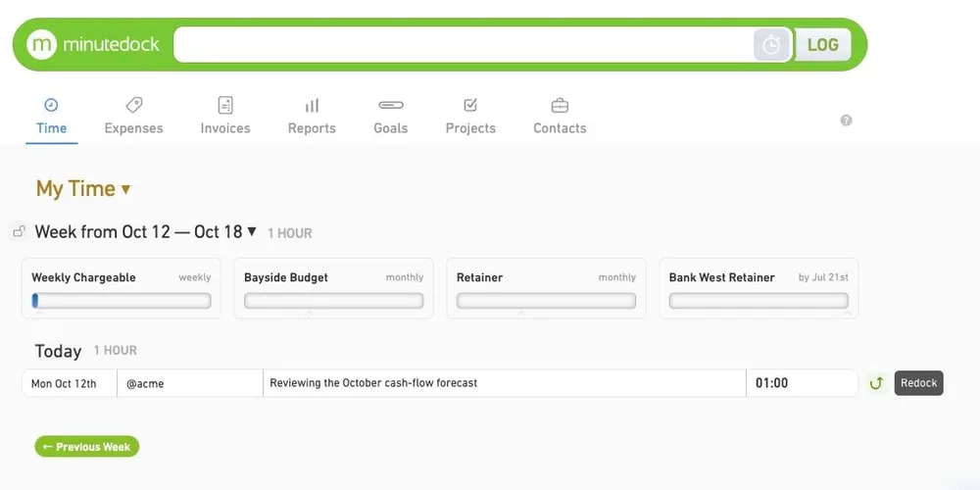Click the clock icon above Time

[51, 105]
